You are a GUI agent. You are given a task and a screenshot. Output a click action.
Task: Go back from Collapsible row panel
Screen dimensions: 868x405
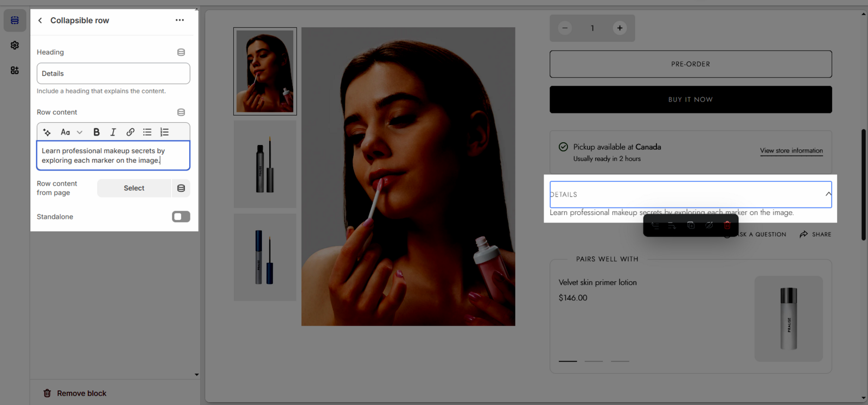tap(40, 21)
